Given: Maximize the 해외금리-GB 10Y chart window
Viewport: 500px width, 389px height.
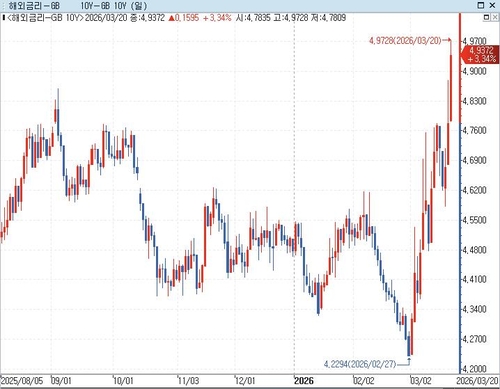Looking at the screenshot, I should pos(481,5).
